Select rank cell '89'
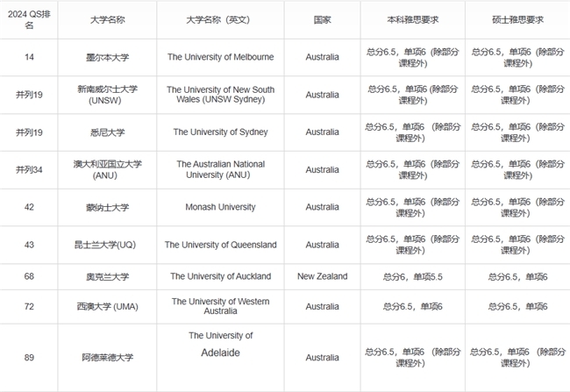 pyautogui.click(x=29, y=358)
